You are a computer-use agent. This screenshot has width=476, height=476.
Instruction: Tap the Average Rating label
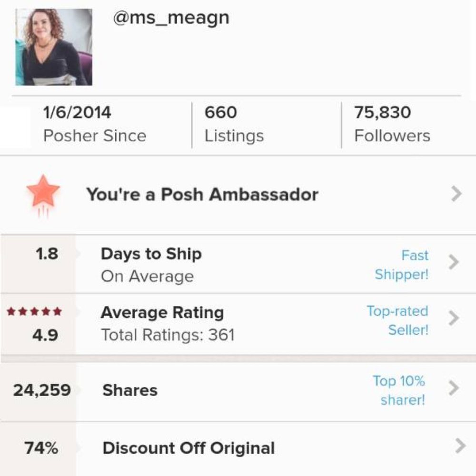[162, 313]
